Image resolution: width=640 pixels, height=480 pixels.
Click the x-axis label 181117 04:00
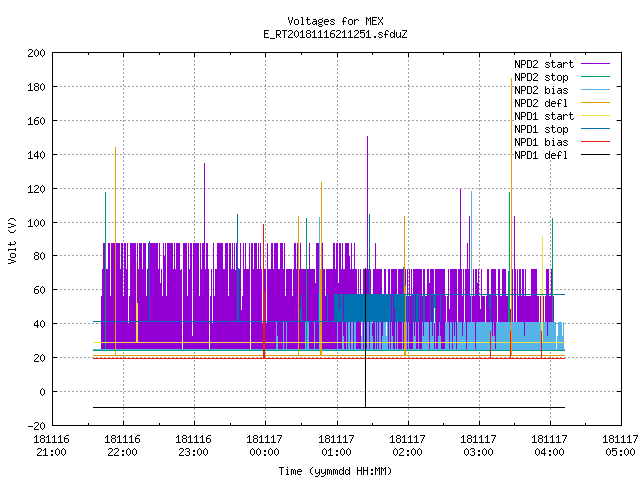point(549,446)
